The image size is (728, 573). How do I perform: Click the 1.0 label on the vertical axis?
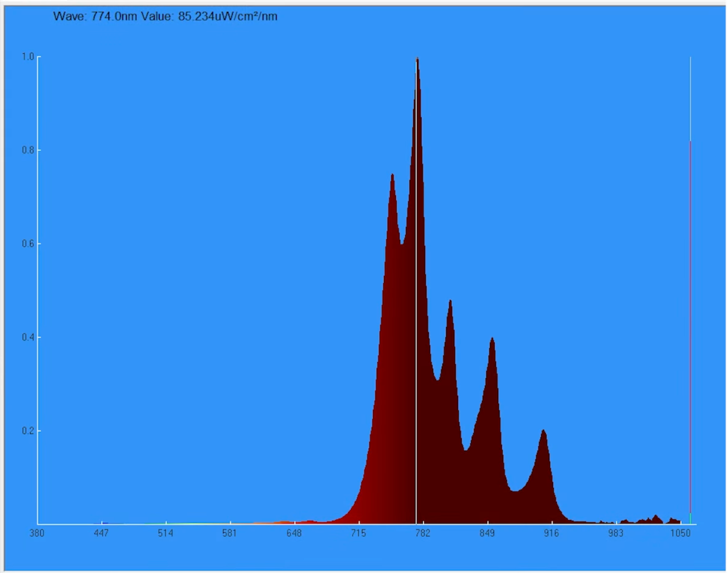click(x=28, y=56)
